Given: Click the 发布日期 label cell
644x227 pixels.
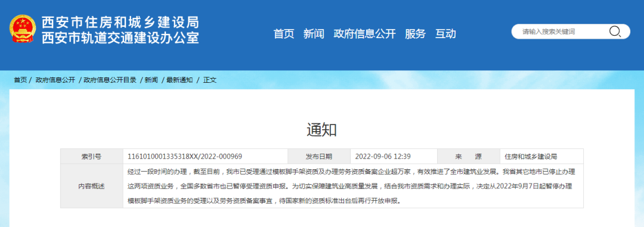Looking at the screenshot, I should point(319,156).
